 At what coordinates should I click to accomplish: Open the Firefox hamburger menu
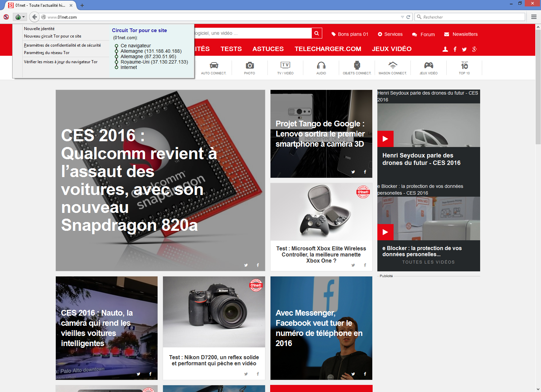tap(534, 17)
